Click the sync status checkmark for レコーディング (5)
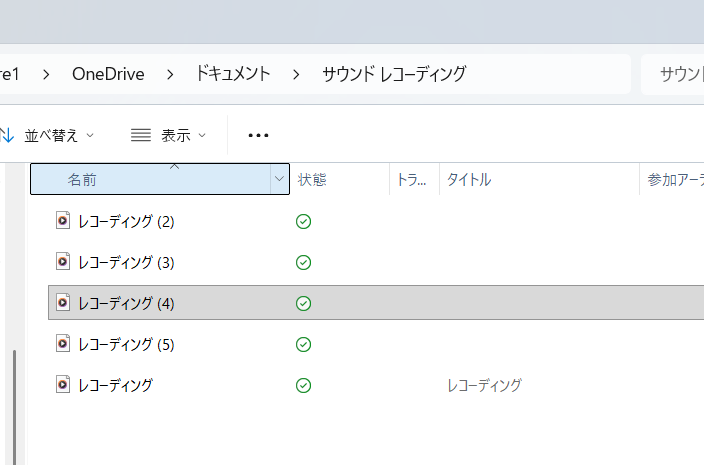704x465 pixels. [304, 344]
